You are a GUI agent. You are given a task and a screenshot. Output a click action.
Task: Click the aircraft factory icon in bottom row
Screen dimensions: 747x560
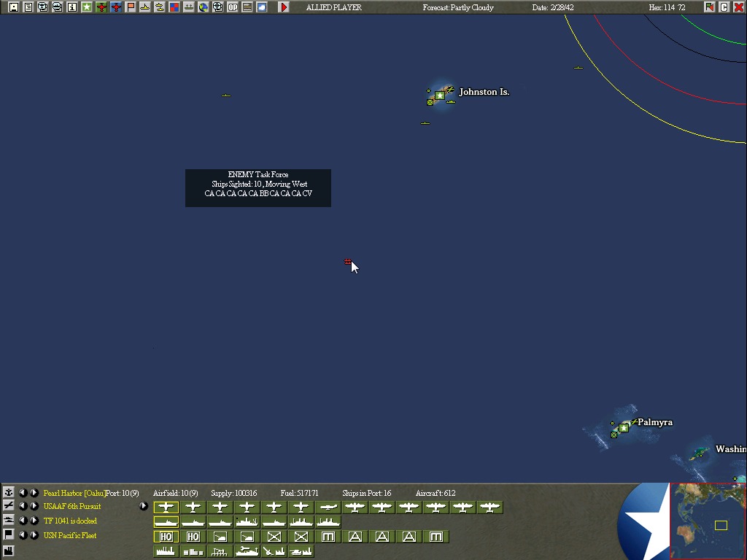[274, 551]
